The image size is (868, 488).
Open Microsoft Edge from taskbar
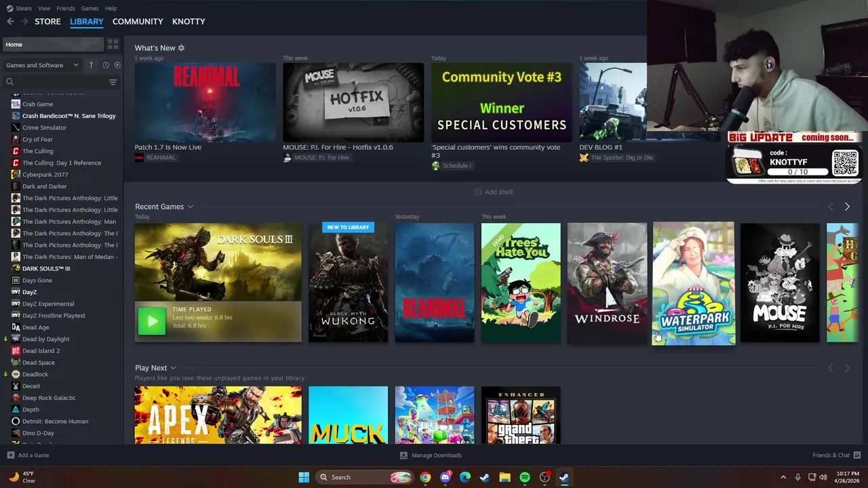pyautogui.click(x=465, y=477)
